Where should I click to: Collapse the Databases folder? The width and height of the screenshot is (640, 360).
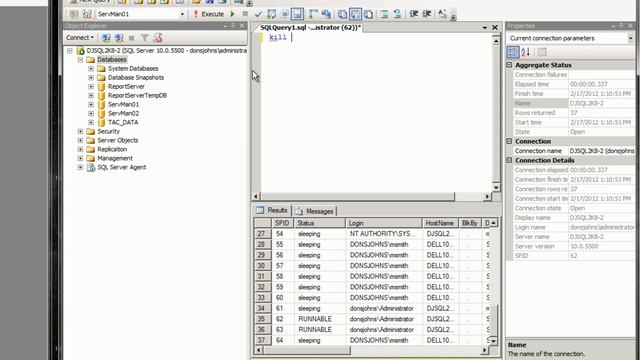pyautogui.click(x=80, y=60)
